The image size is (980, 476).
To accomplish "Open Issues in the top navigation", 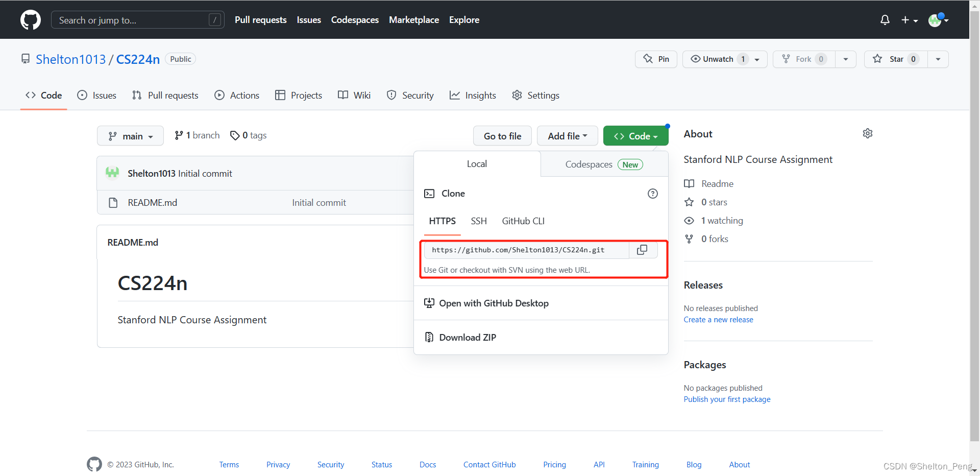I will pos(309,20).
